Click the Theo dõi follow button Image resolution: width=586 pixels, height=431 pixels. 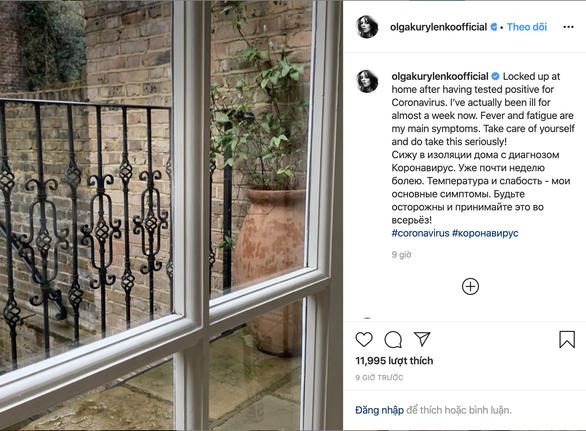click(x=527, y=27)
